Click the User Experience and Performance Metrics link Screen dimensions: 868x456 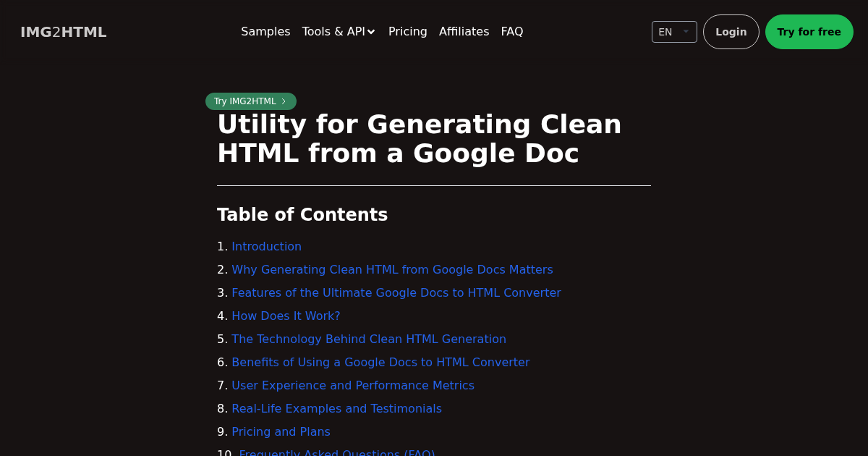353,385
